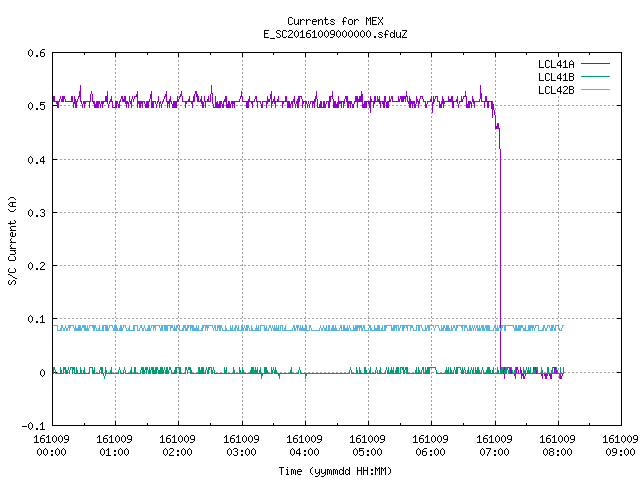
Task: Click the 0 y-axis tick label
Action: (42, 373)
